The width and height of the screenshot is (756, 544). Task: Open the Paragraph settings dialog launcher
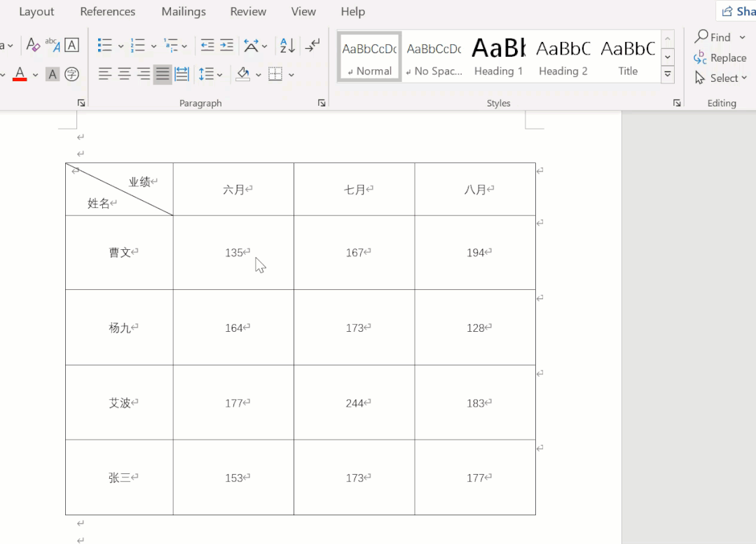point(322,103)
